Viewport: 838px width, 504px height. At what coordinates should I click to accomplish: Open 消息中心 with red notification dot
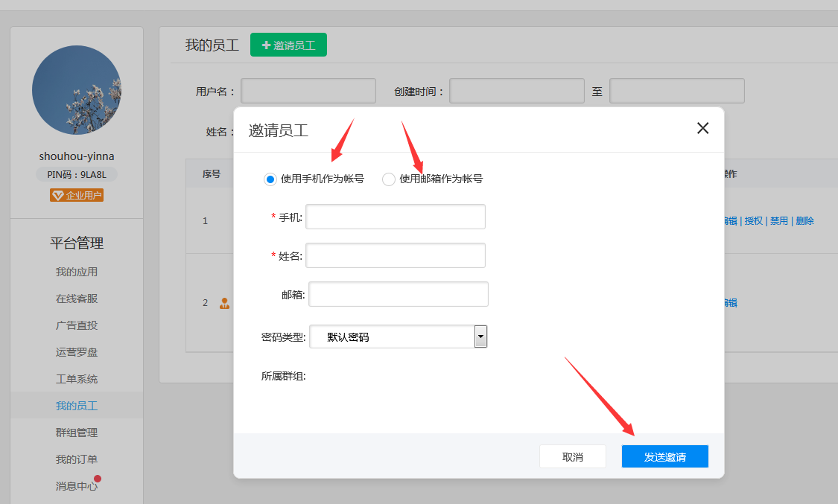tap(77, 486)
